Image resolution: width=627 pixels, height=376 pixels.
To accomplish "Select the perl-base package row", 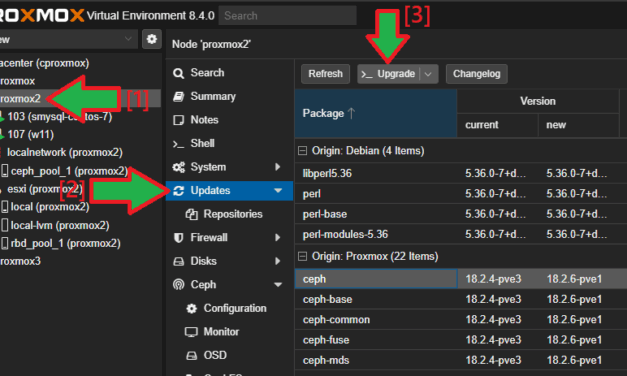I will 461,214.
